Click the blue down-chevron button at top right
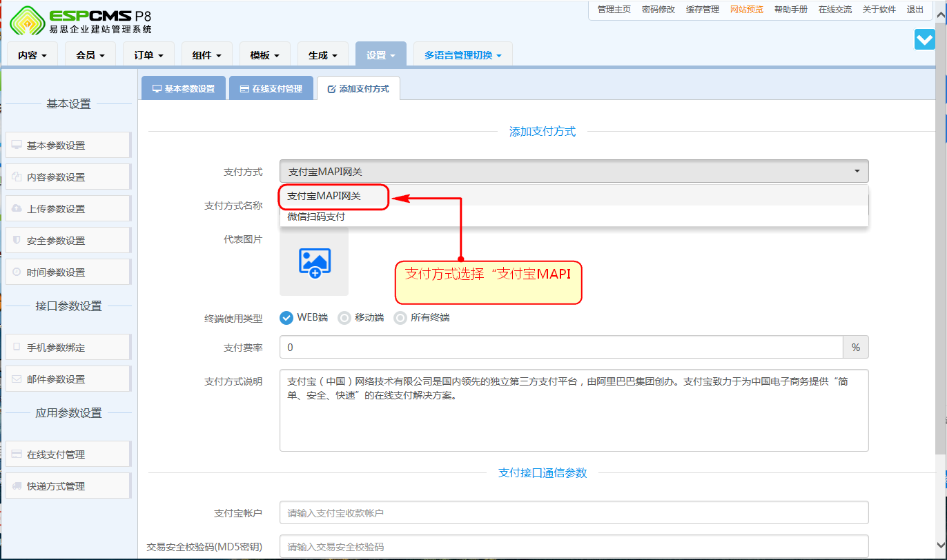 pos(924,39)
